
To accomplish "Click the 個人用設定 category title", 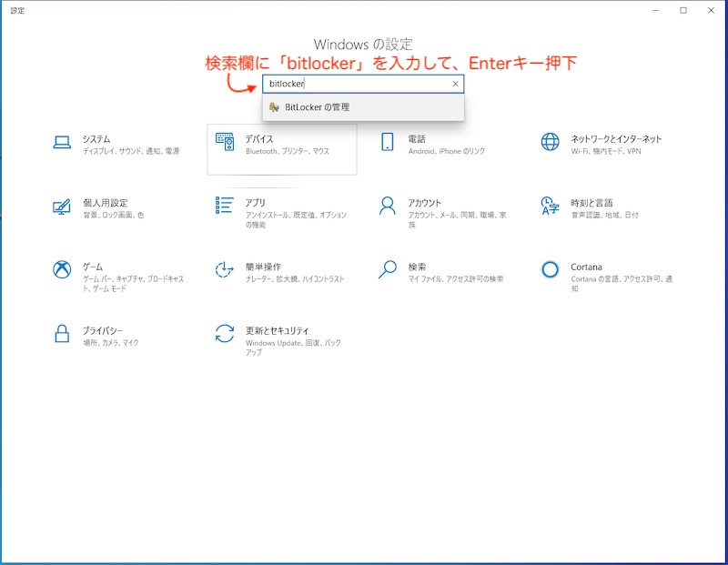I will (x=106, y=203).
